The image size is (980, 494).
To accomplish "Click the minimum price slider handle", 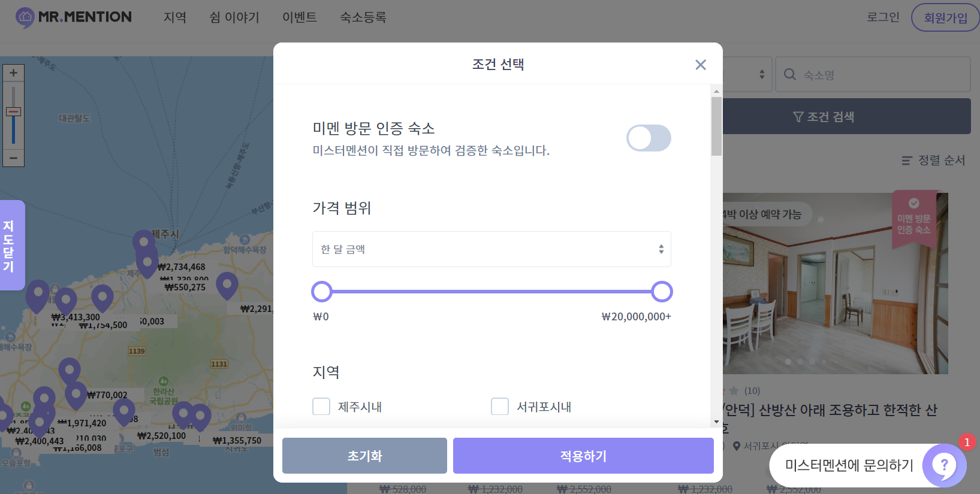I will (x=322, y=292).
